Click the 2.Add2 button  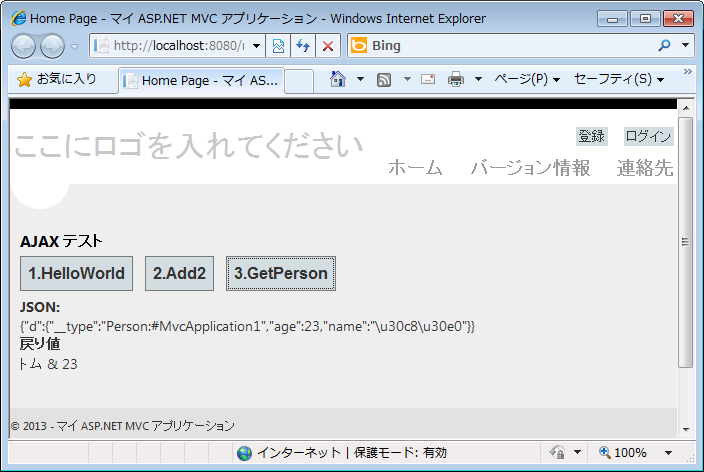coord(179,273)
